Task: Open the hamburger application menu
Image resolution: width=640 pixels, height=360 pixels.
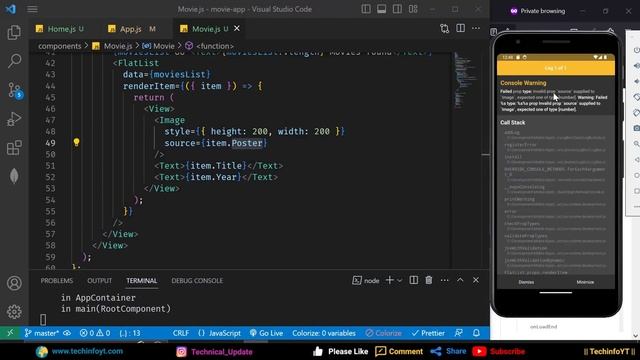Action: 32,9
